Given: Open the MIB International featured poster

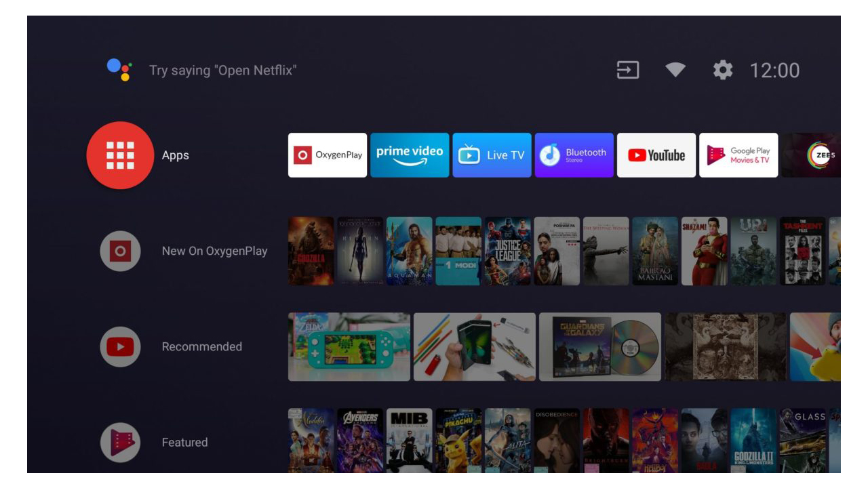Looking at the screenshot, I should click(x=409, y=441).
